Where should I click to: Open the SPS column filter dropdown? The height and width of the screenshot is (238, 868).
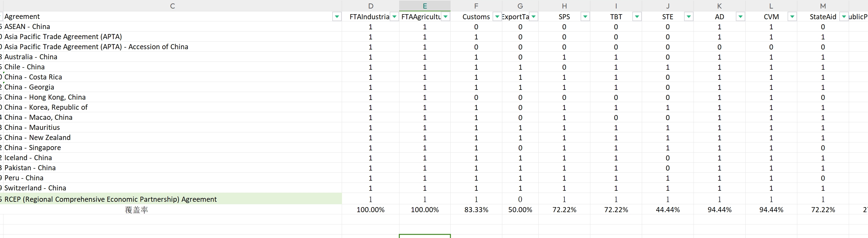pos(585,16)
